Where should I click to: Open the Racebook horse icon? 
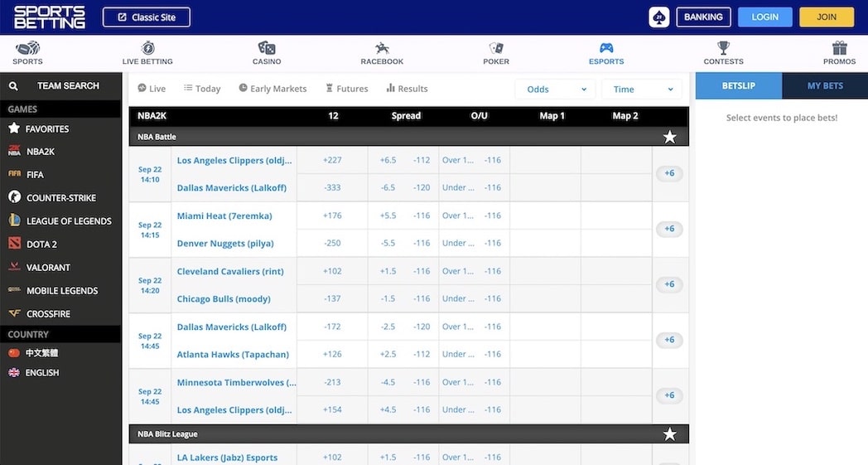click(382, 48)
